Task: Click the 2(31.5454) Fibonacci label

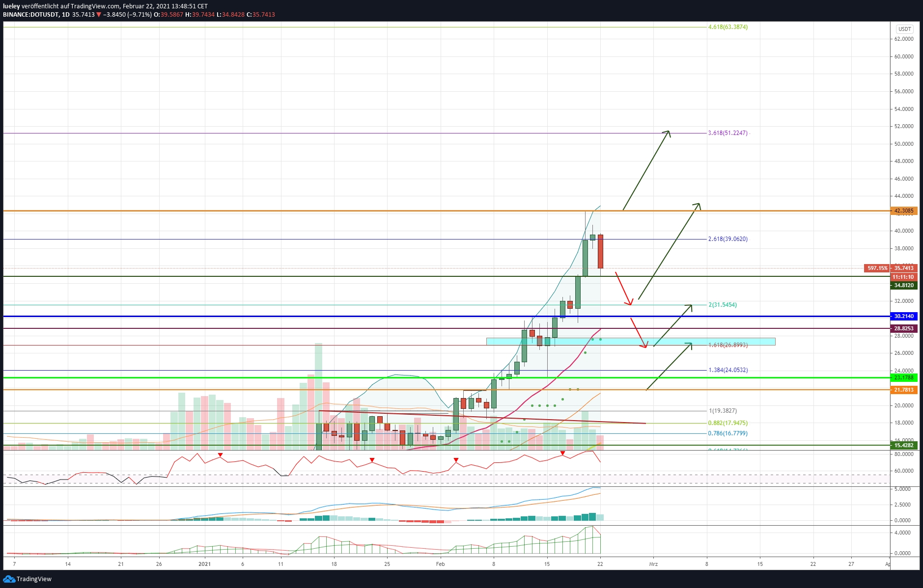Action: pyautogui.click(x=722, y=305)
